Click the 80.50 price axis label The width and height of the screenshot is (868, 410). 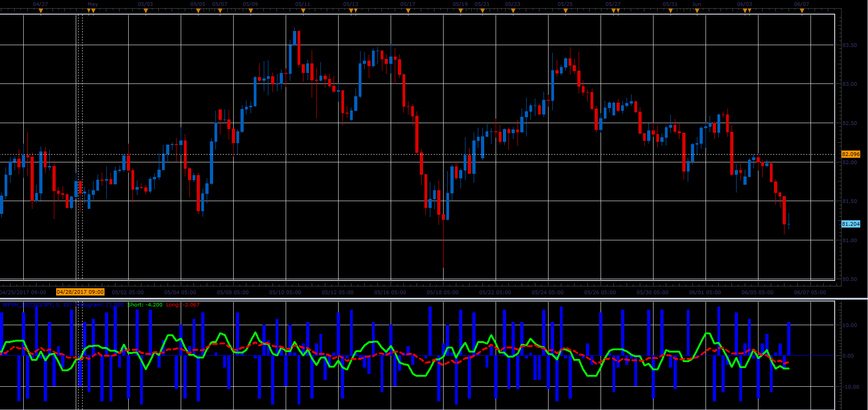click(x=850, y=279)
